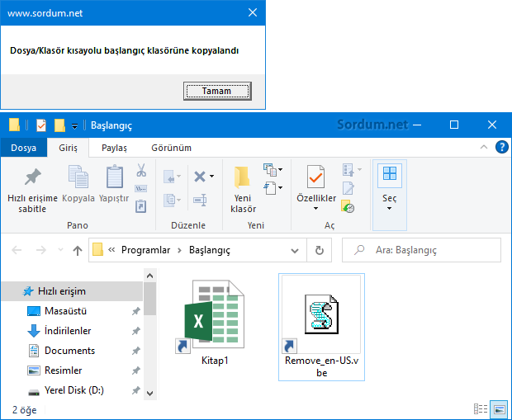Switch to the Giriş ribbon tab
The width and height of the screenshot is (512, 420).
68,148
